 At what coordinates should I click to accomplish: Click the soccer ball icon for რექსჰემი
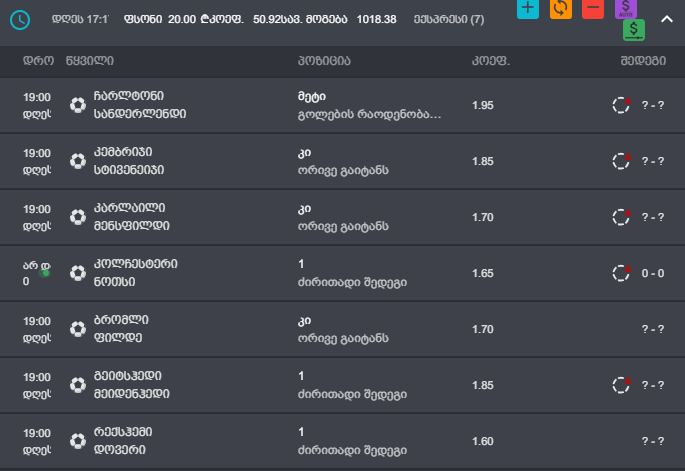[x=78, y=441]
